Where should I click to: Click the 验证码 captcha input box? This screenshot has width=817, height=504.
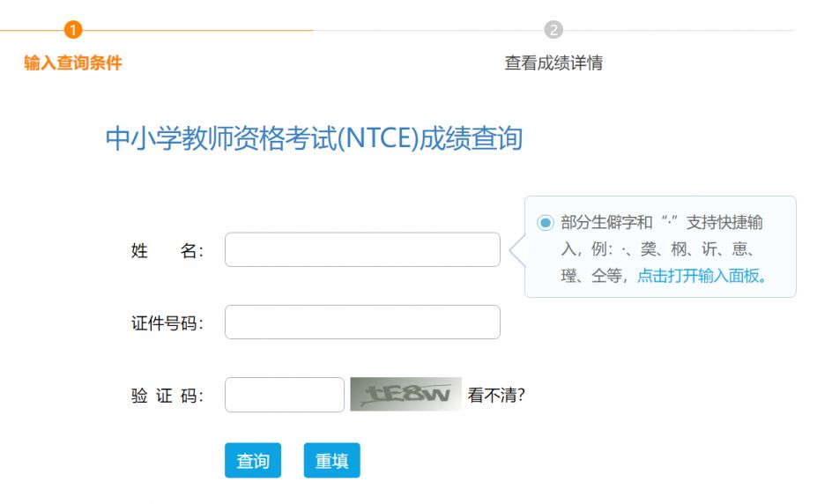(x=284, y=395)
